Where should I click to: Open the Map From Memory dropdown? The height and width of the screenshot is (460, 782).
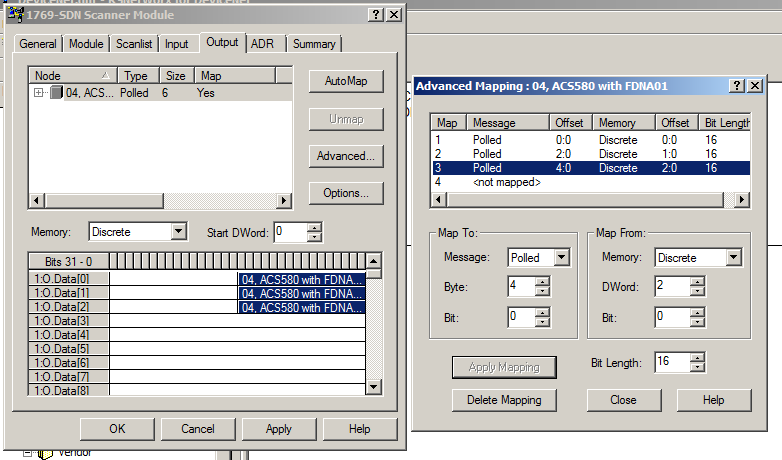pos(733,258)
